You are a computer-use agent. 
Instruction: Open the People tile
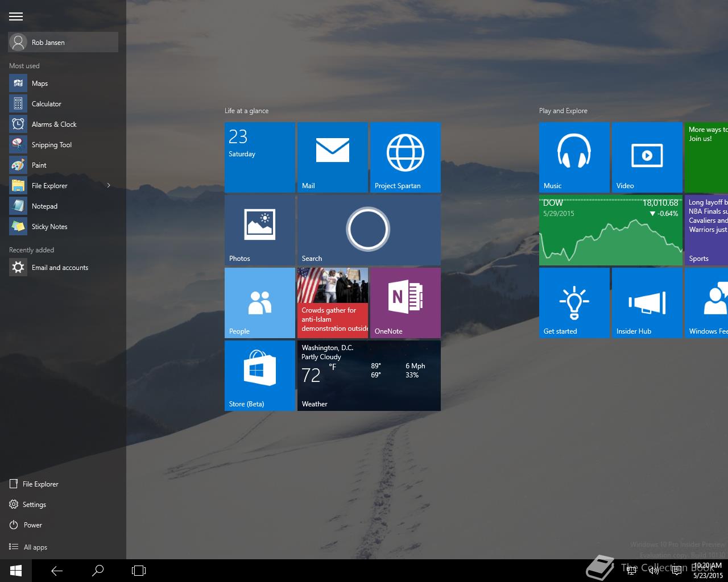coord(260,303)
